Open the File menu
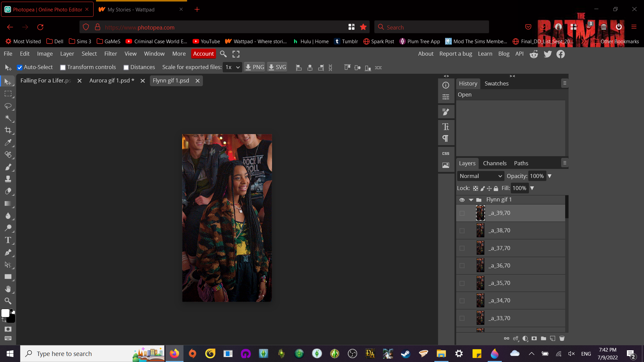The width and height of the screenshot is (644, 362). tap(8, 54)
